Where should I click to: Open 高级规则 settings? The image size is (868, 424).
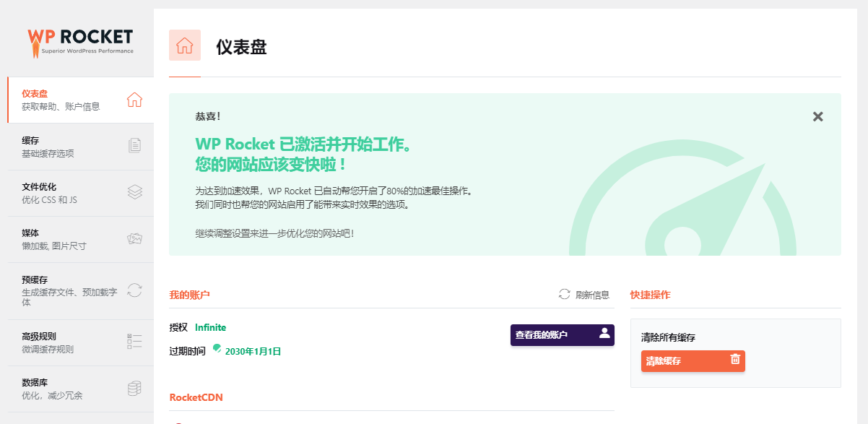(x=80, y=342)
